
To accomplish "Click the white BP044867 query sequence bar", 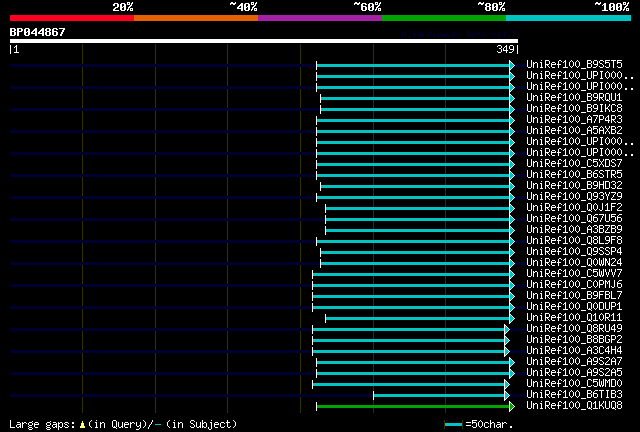I will 264,41.
